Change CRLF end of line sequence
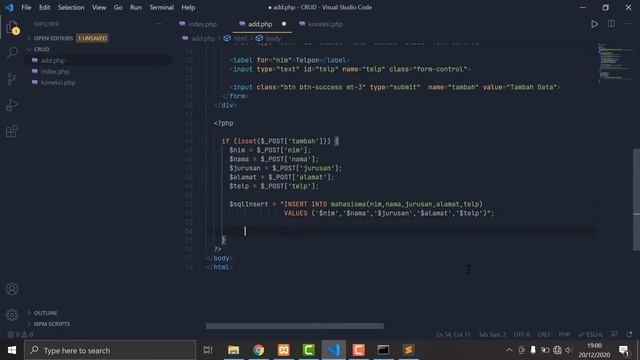Screen dimensions: 640x360 (x=544, y=334)
